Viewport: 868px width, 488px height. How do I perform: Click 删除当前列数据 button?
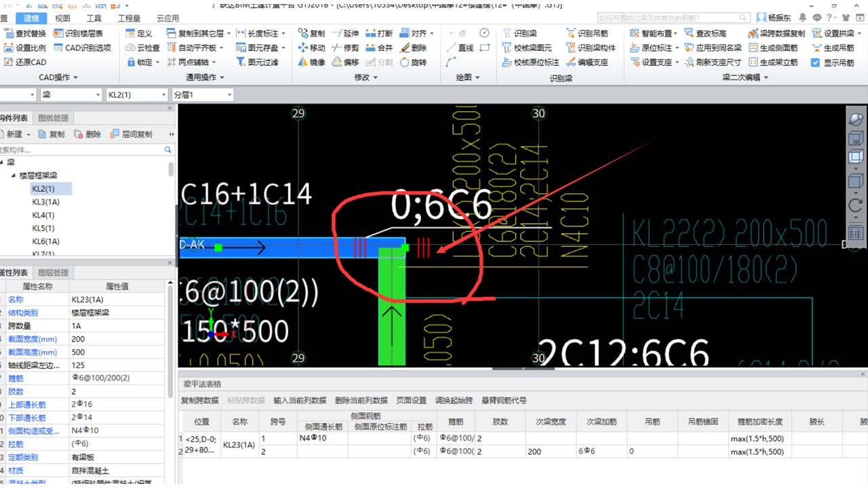click(361, 401)
